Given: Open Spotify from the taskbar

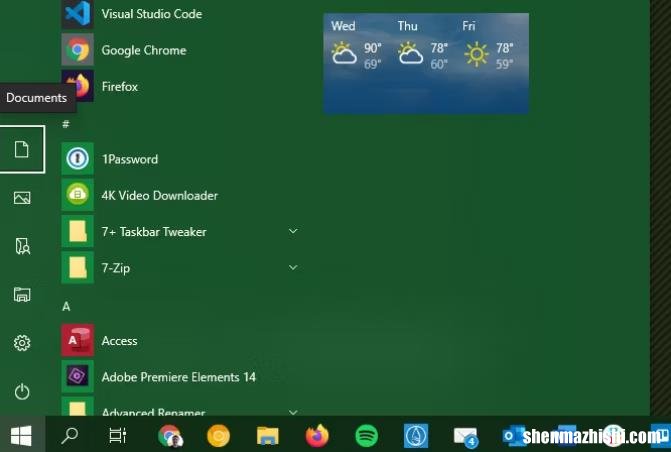Looking at the screenshot, I should [366, 436].
